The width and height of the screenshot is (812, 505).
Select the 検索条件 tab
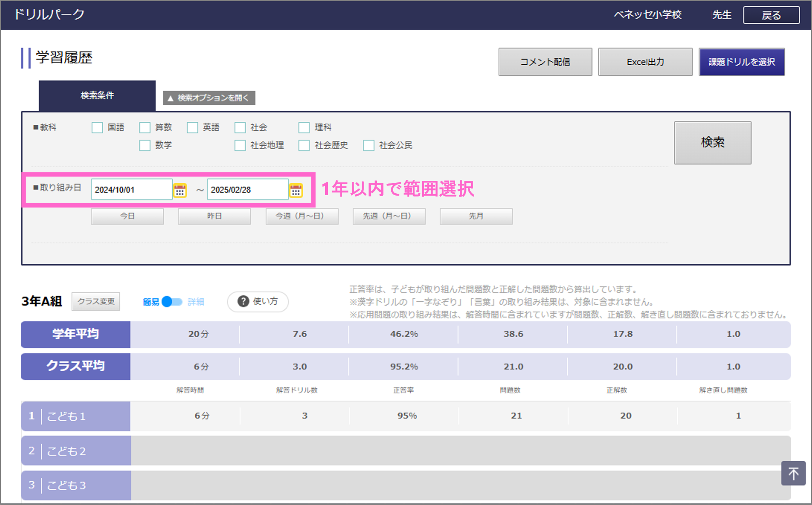point(97,96)
